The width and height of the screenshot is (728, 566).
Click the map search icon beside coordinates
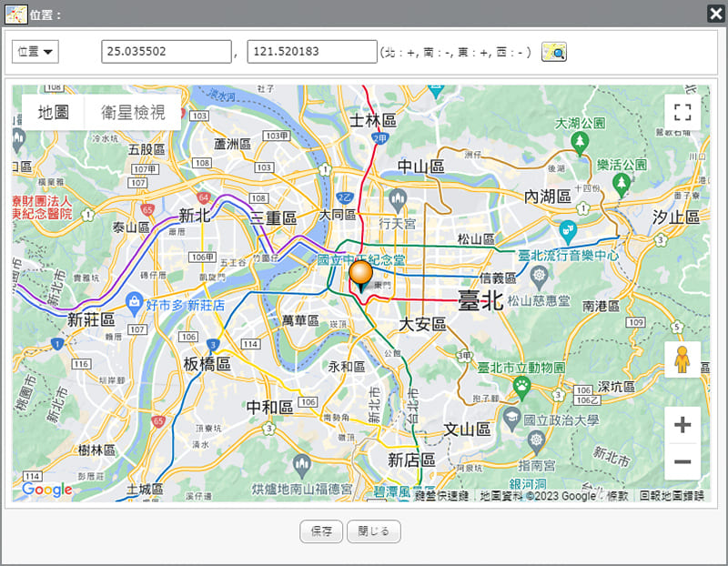(554, 52)
